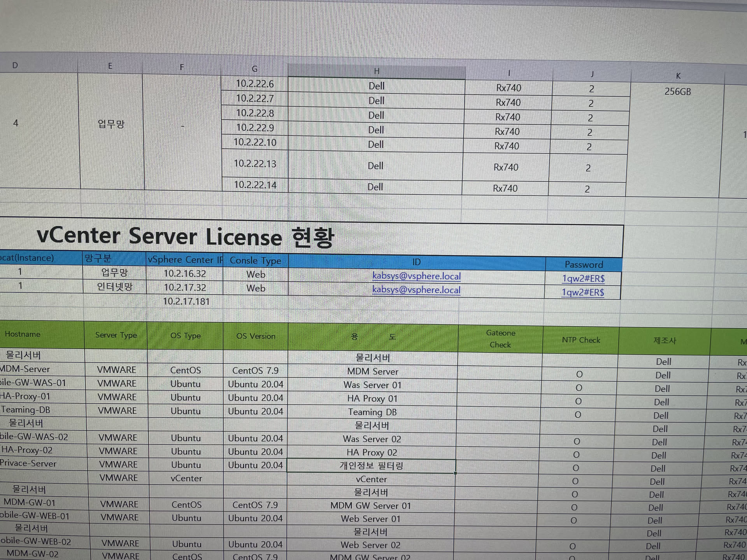Click the Gateone Check header cell

[x=500, y=339]
